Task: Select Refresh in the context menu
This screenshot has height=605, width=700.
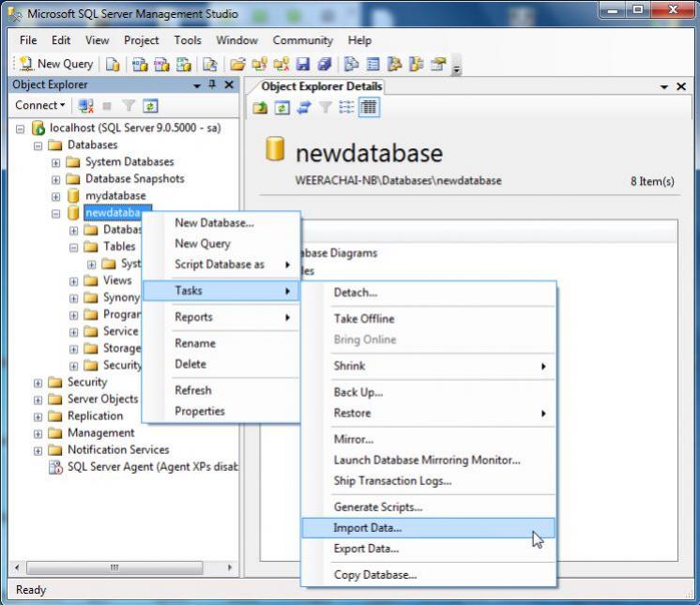Action: coord(221,390)
